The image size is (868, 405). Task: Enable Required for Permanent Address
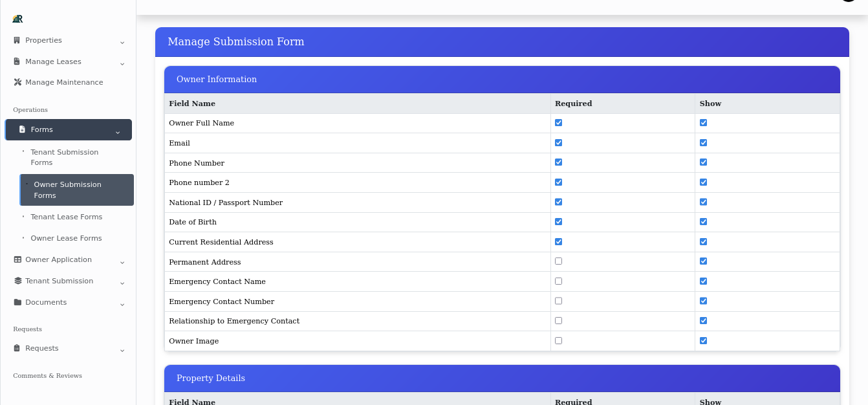(558, 261)
